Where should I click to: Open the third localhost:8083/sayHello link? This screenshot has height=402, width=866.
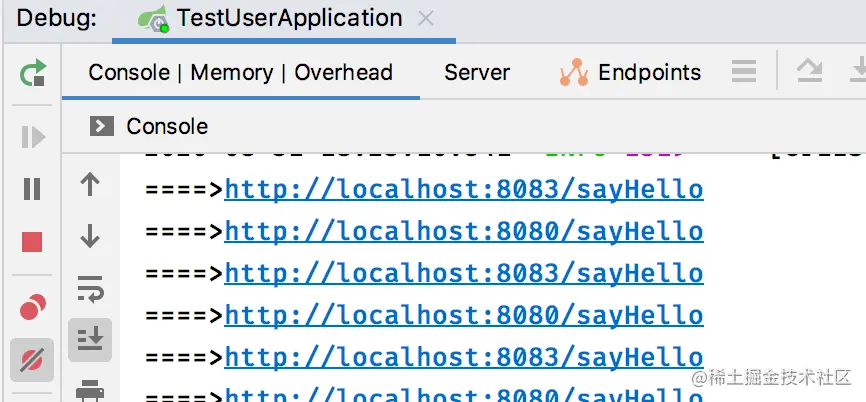(x=464, y=358)
